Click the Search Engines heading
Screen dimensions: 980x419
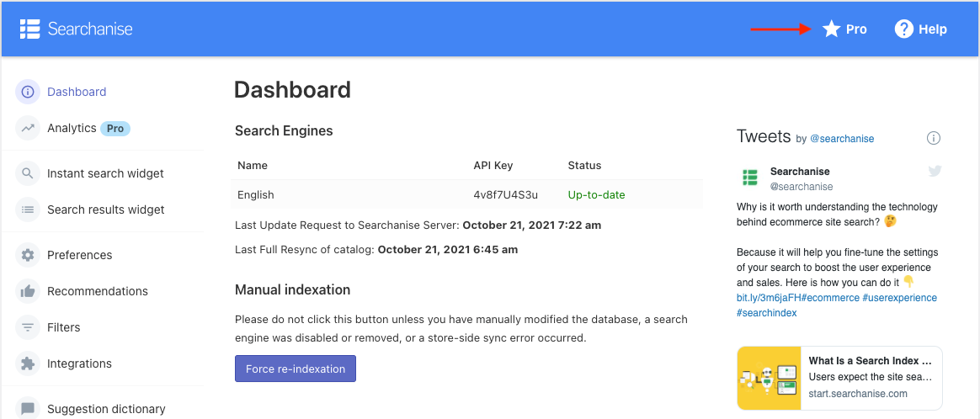(284, 131)
